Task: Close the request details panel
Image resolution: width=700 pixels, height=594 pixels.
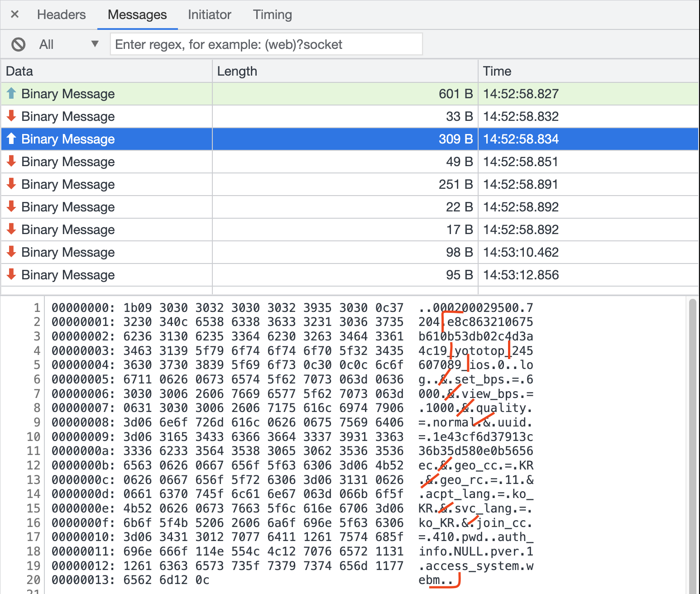Action: pos(14,14)
